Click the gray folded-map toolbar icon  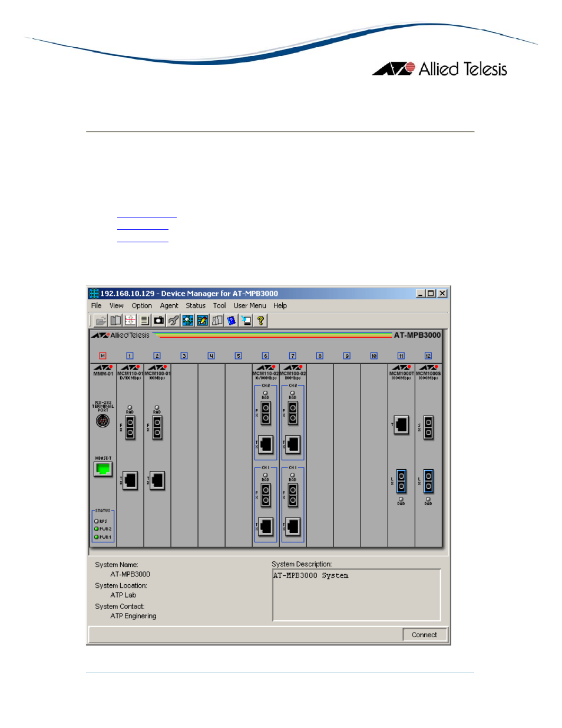(217, 321)
